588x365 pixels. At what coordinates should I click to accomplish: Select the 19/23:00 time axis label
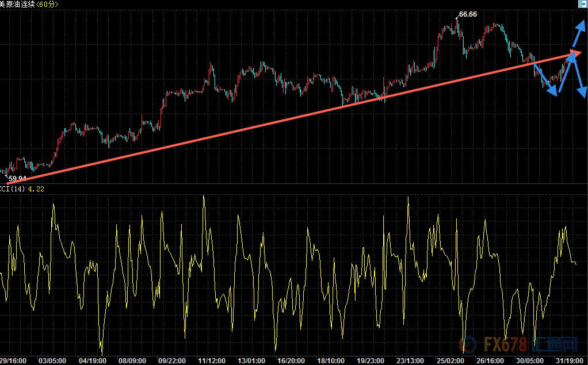[371, 360]
